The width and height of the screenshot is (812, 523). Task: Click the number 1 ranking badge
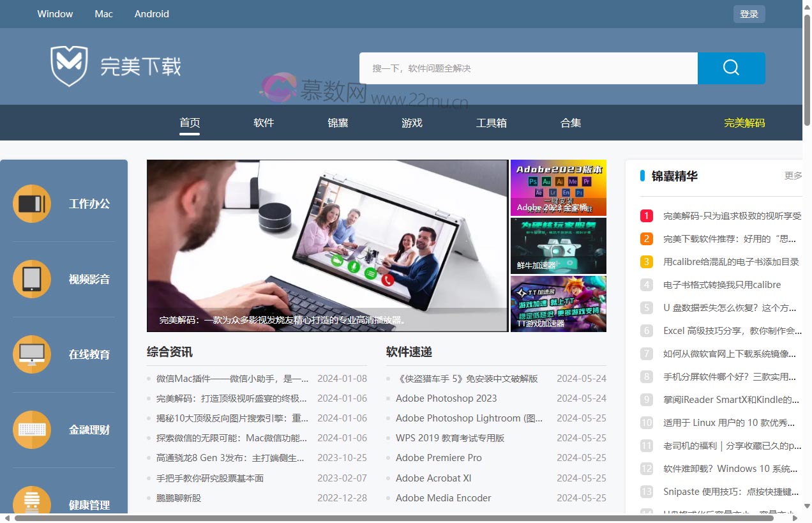[647, 216]
